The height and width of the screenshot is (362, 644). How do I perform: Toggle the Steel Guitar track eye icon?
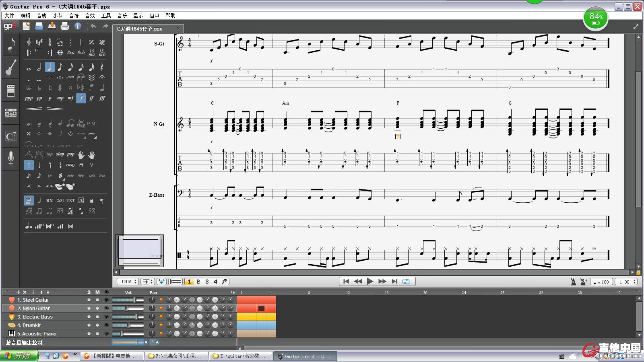pos(106,300)
